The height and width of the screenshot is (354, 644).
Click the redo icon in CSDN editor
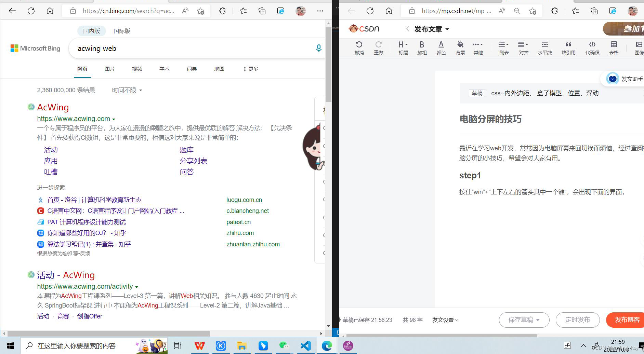(x=378, y=48)
